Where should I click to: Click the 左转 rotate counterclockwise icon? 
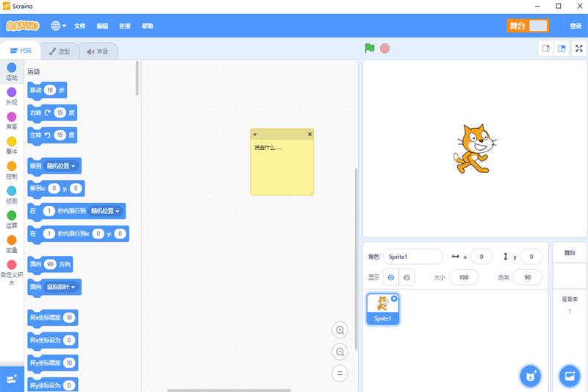48,135
